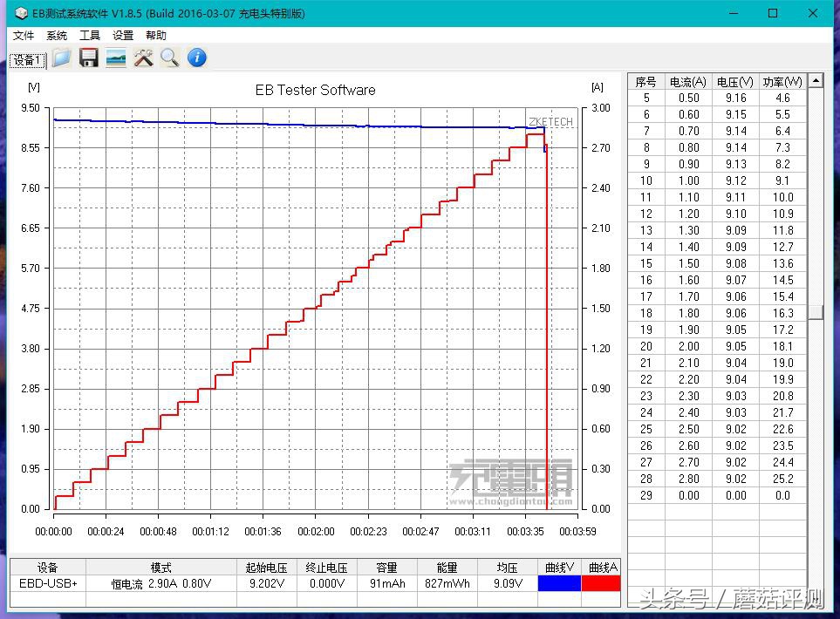The height and width of the screenshot is (619, 840).
Task: Click the 827mWh energy value
Action: 447,583
